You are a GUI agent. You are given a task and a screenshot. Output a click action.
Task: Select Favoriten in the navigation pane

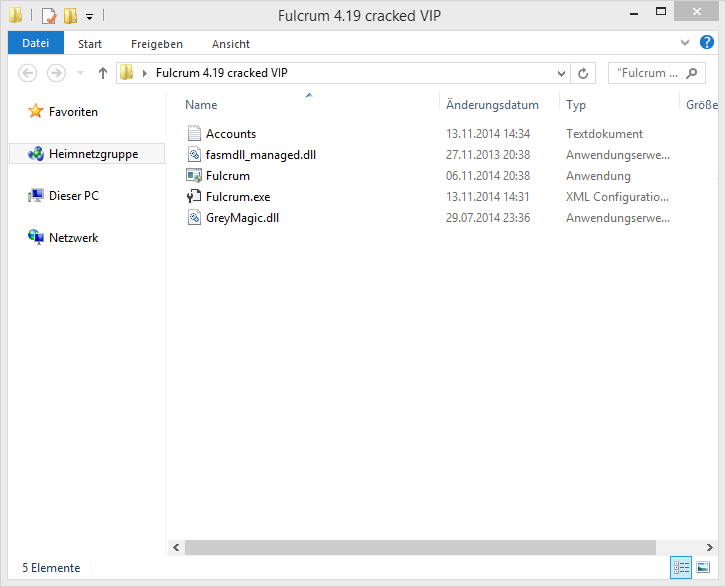click(x=73, y=112)
